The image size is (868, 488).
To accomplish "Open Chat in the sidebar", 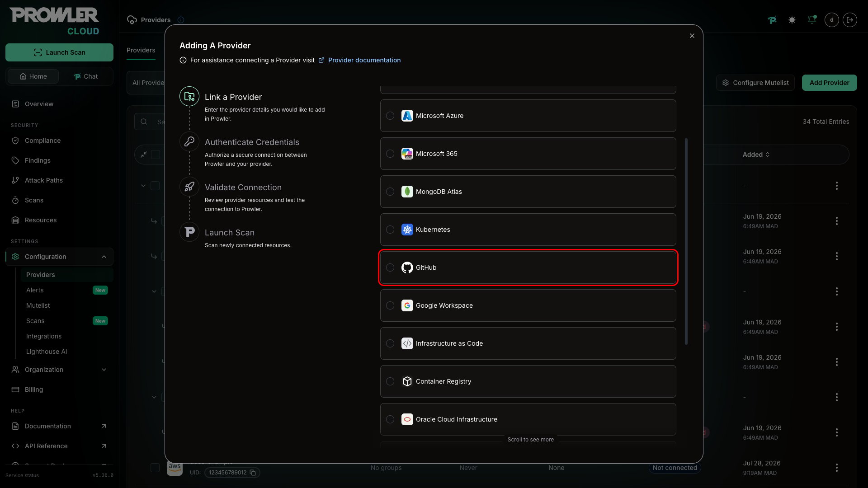I will [86, 76].
